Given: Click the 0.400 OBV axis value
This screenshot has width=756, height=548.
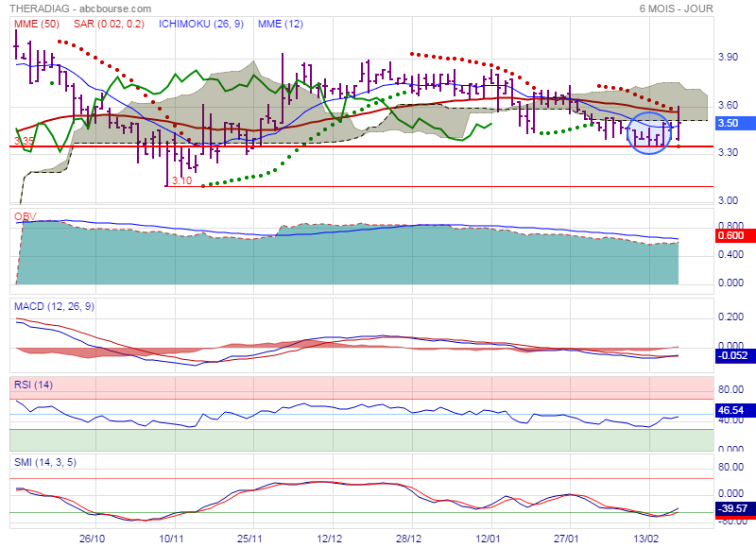Looking at the screenshot, I should [730, 254].
